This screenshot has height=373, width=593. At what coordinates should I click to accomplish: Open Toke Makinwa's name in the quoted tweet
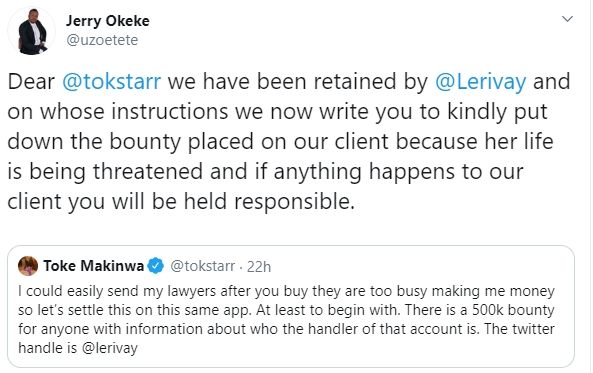coord(93,266)
